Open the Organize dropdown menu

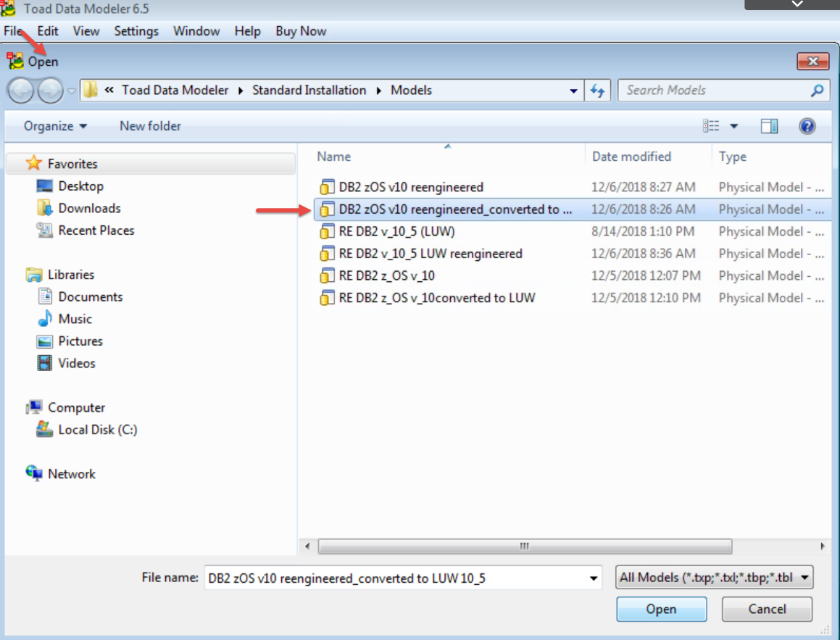tap(55, 126)
